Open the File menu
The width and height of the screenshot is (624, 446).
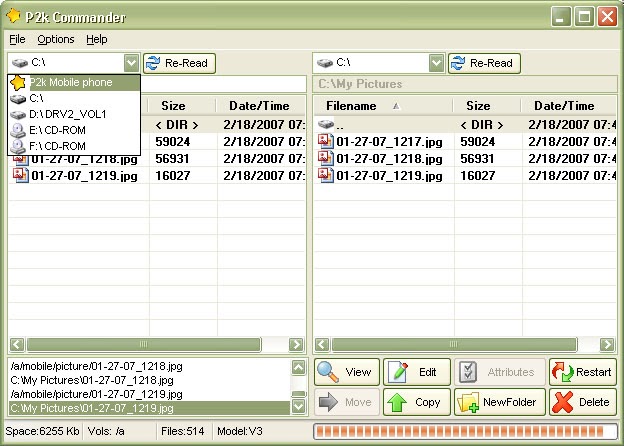point(17,39)
